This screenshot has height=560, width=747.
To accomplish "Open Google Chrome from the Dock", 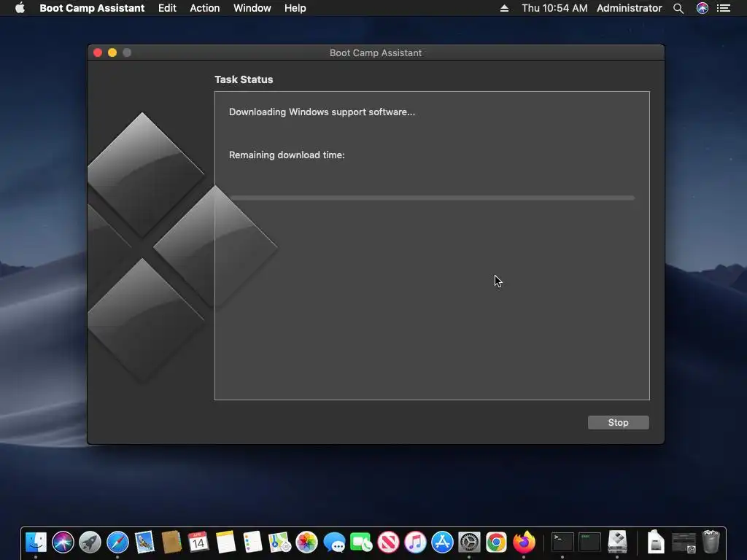I will click(496, 542).
